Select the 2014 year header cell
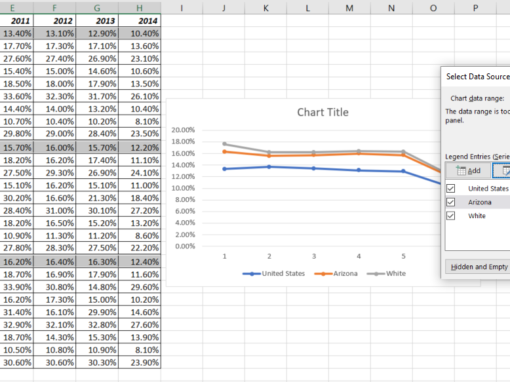The height and width of the screenshot is (382, 510). pos(140,21)
